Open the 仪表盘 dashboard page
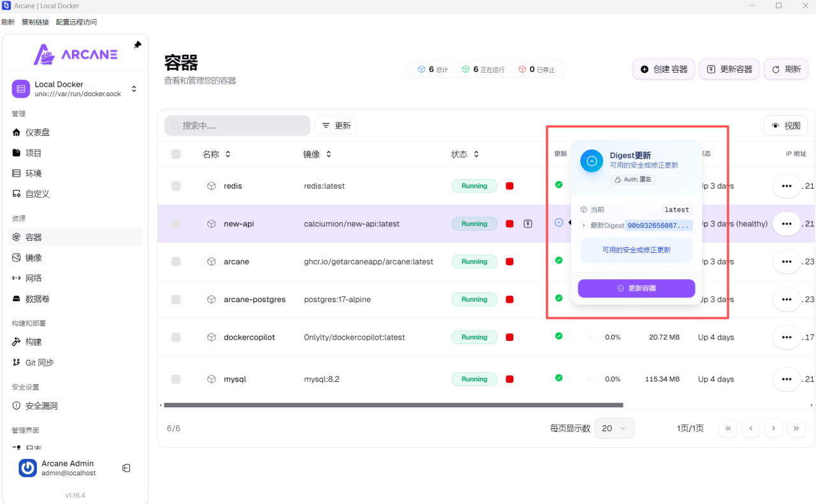The image size is (816, 504). pos(75,133)
